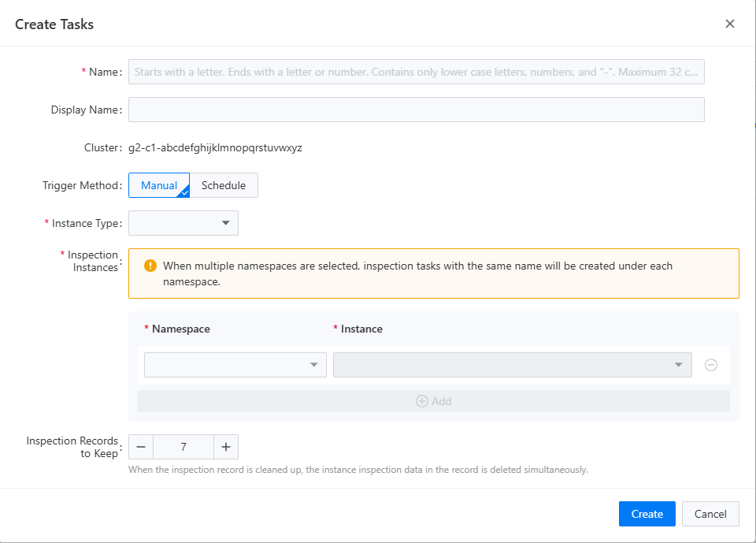Click the decrement icon beside Inspection Records to Keep
The width and height of the screenshot is (756, 543).
pyautogui.click(x=140, y=447)
